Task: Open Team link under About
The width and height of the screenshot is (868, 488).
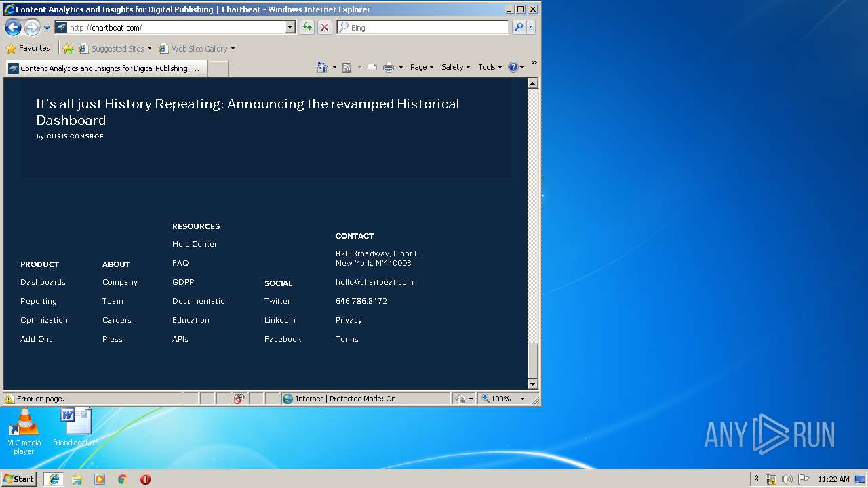Action: [x=113, y=301]
